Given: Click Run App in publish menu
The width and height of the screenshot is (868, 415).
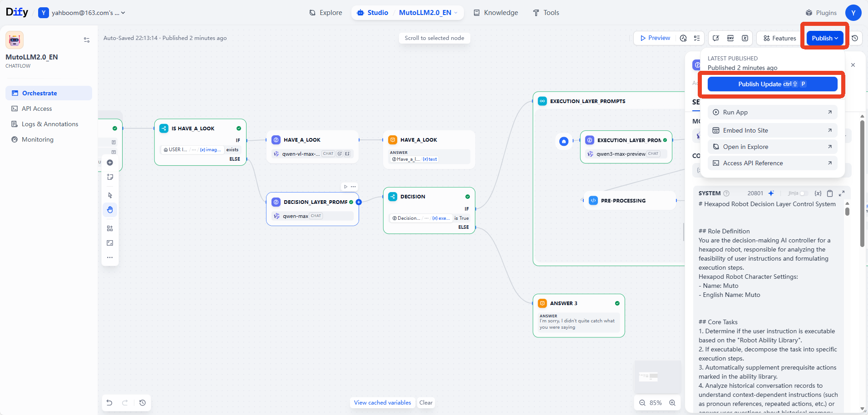Looking at the screenshot, I should (x=772, y=112).
